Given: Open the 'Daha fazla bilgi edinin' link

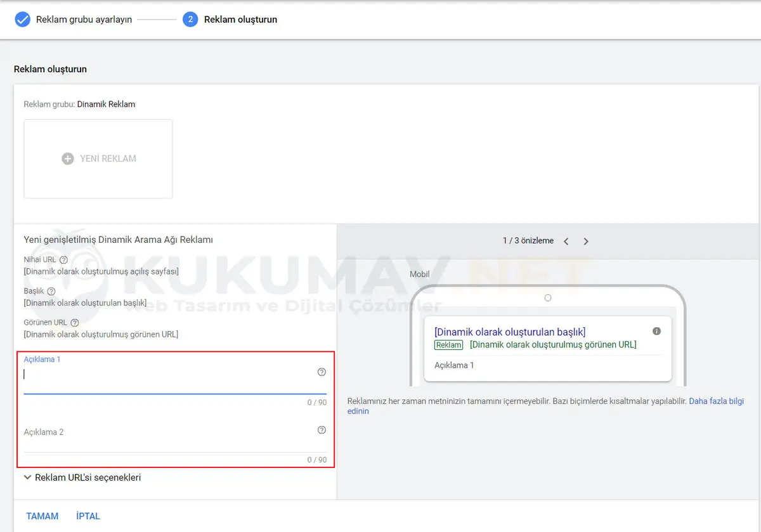Looking at the screenshot, I should (545, 406).
